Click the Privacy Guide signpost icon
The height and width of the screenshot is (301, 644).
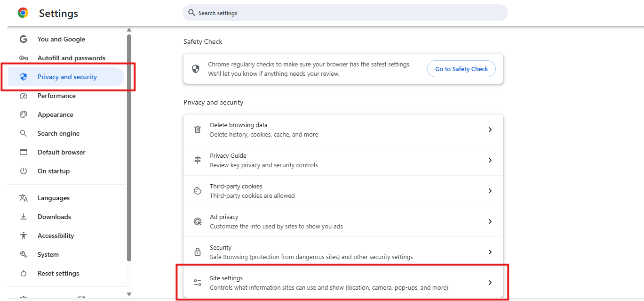198,160
